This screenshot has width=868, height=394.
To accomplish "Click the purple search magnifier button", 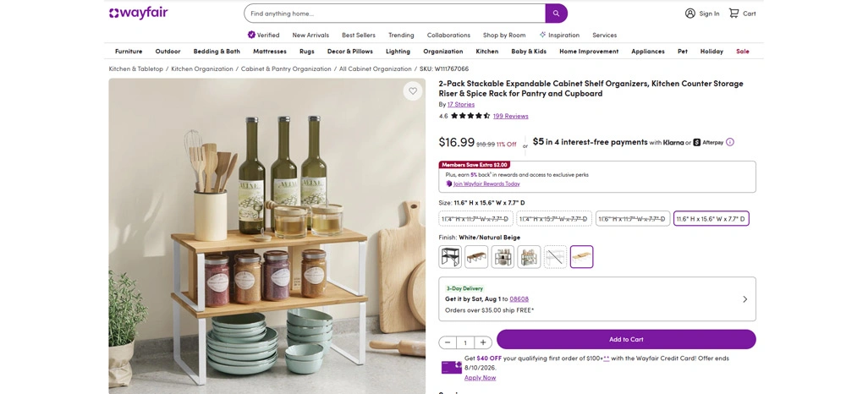I will click(556, 14).
